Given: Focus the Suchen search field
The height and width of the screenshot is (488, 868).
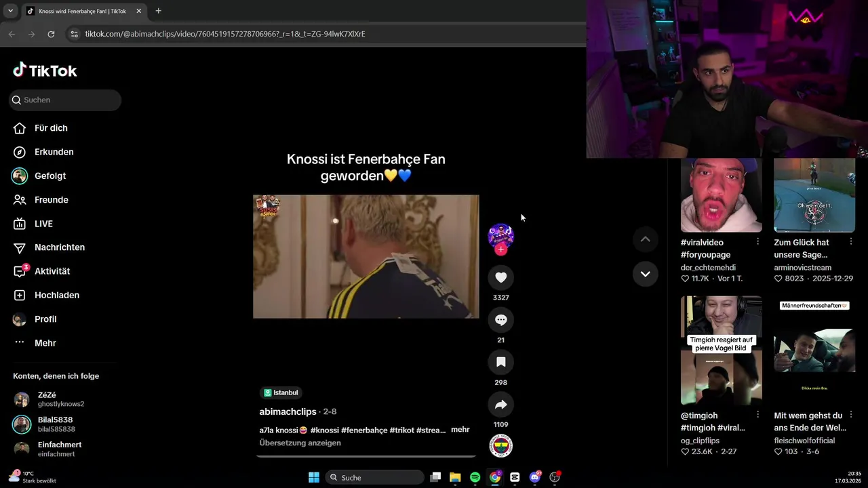Looking at the screenshot, I should pos(65,100).
